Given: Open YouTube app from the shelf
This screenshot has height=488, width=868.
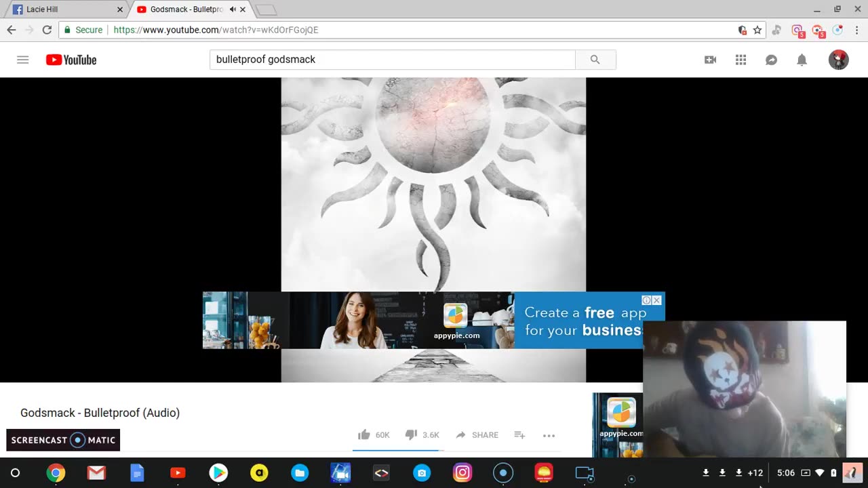Looking at the screenshot, I should click(178, 473).
